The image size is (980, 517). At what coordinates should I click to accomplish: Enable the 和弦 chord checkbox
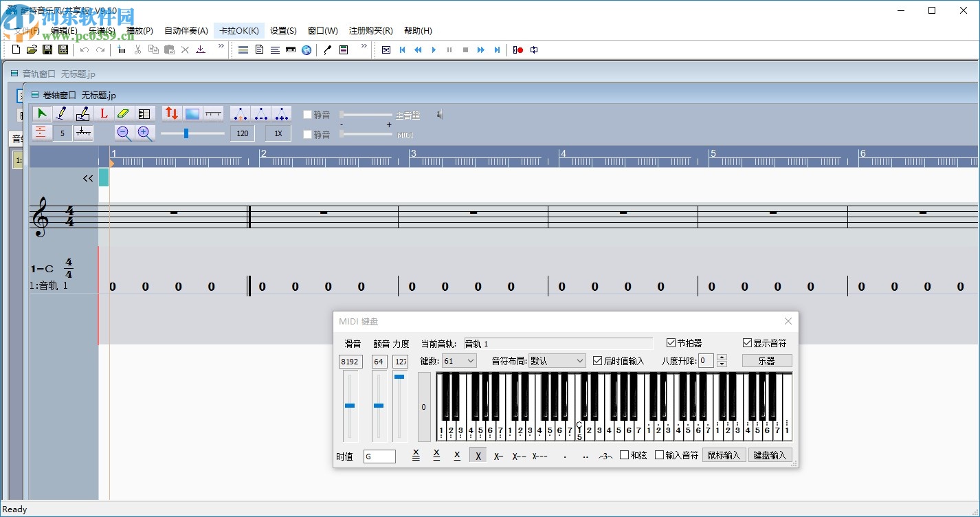pyautogui.click(x=625, y=455)
